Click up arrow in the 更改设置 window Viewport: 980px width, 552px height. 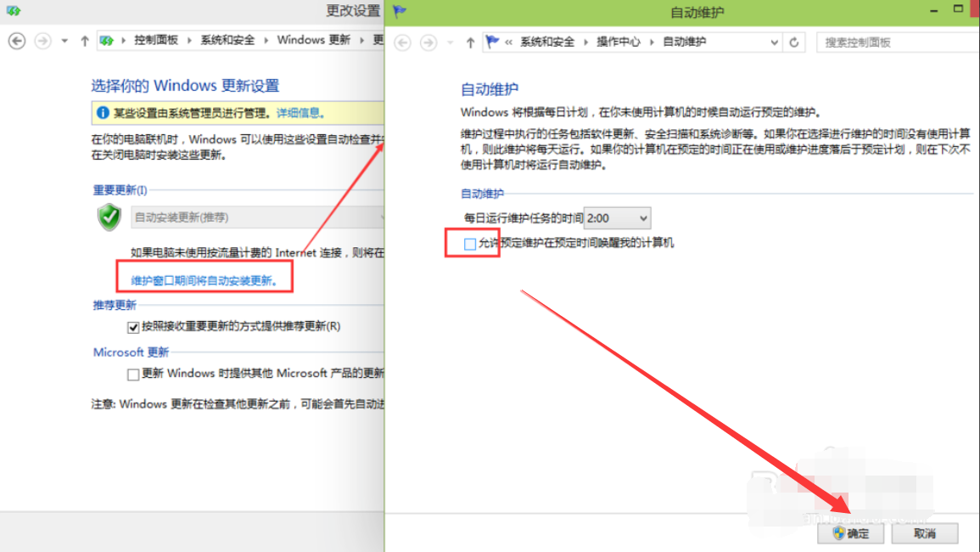[x=84, y=41]
